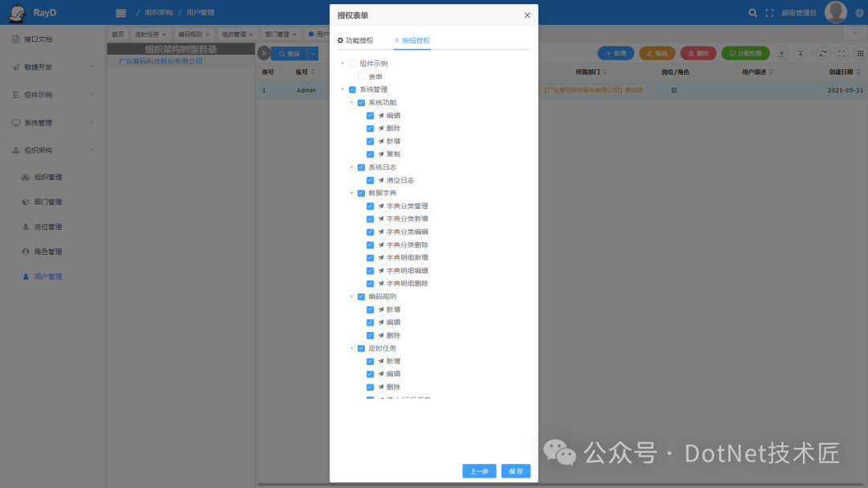Open the dropdown arrow beside 查询
Screen dimensions: 868x488
[x=313, y=54]
